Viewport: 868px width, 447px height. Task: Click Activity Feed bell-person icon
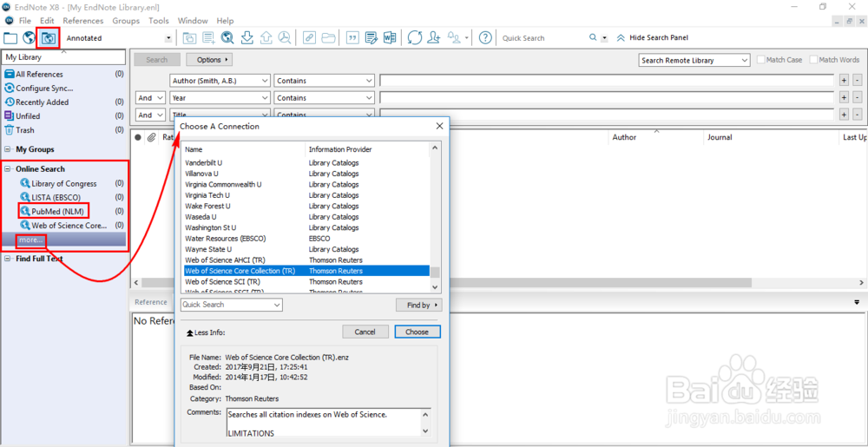coord(454,37)
